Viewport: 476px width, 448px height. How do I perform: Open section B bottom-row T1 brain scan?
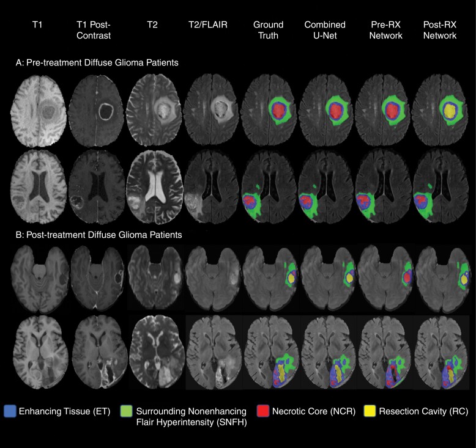coord(40,352)
